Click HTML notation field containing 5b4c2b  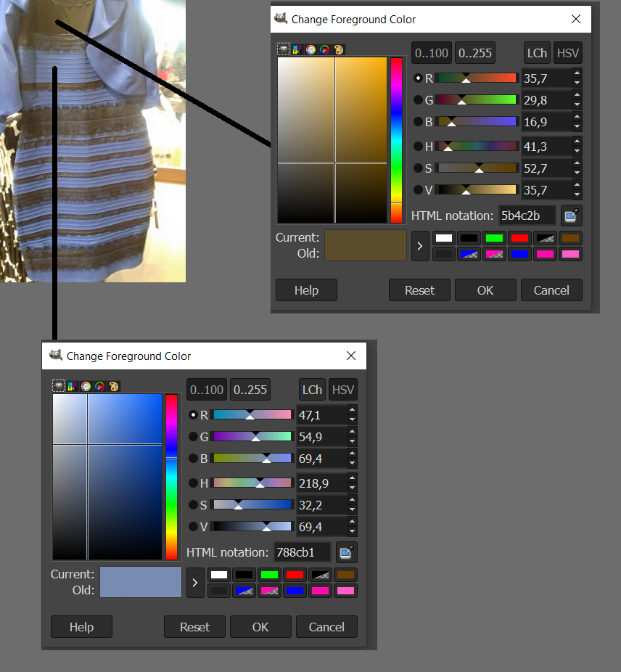tap(527, 216)
